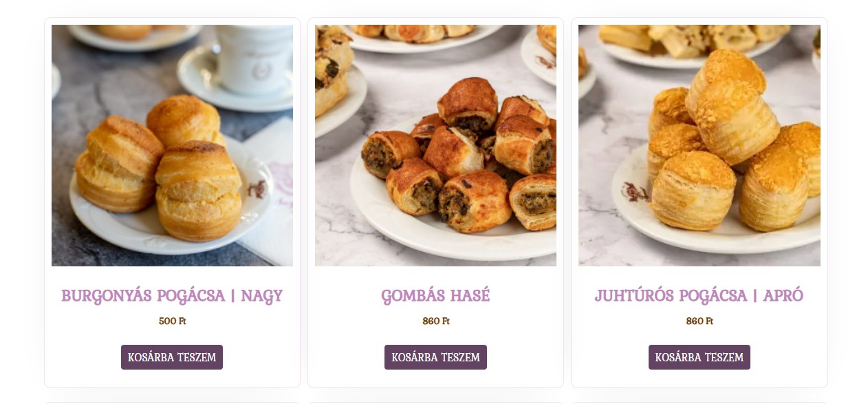Select the partially visible card below Gombás hasé
This screenshot has height=404, width=868.
(435, 403)
